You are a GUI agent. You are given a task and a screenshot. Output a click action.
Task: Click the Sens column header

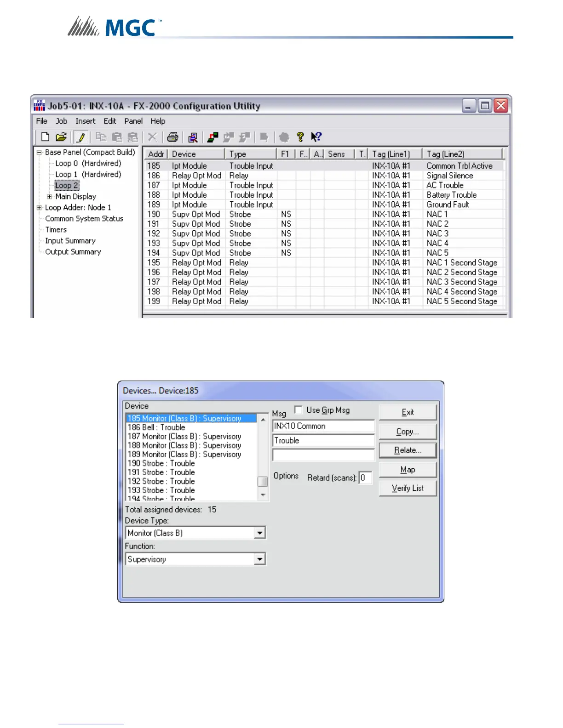339,154
